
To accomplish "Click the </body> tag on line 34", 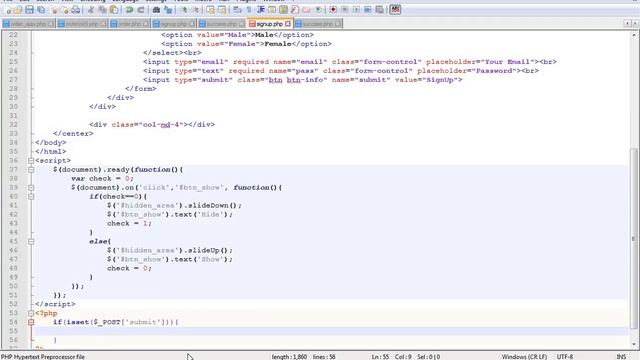I will click(x=51, y=143).
